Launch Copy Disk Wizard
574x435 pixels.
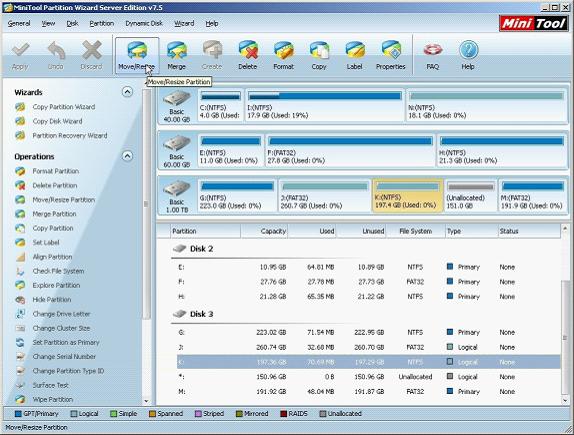57,121
